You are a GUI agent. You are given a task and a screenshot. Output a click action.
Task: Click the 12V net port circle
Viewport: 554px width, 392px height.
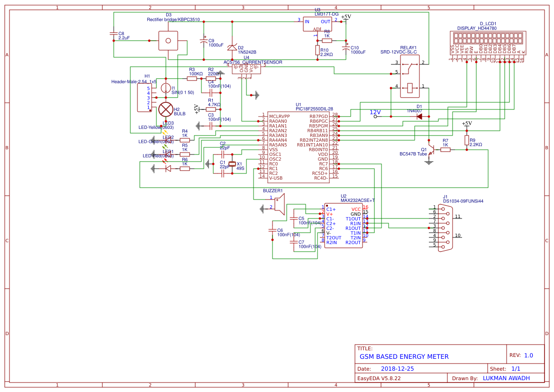tap(375, 116)
